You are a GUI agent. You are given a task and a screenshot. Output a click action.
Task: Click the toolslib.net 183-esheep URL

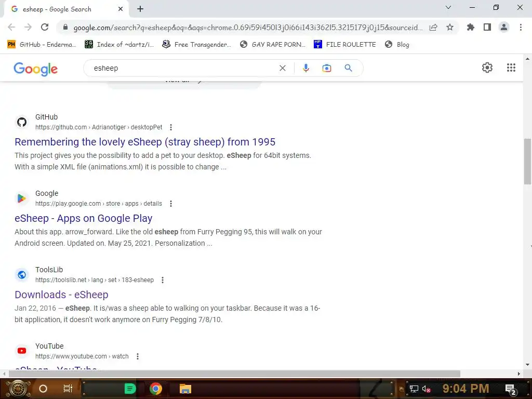pos(95,280)
